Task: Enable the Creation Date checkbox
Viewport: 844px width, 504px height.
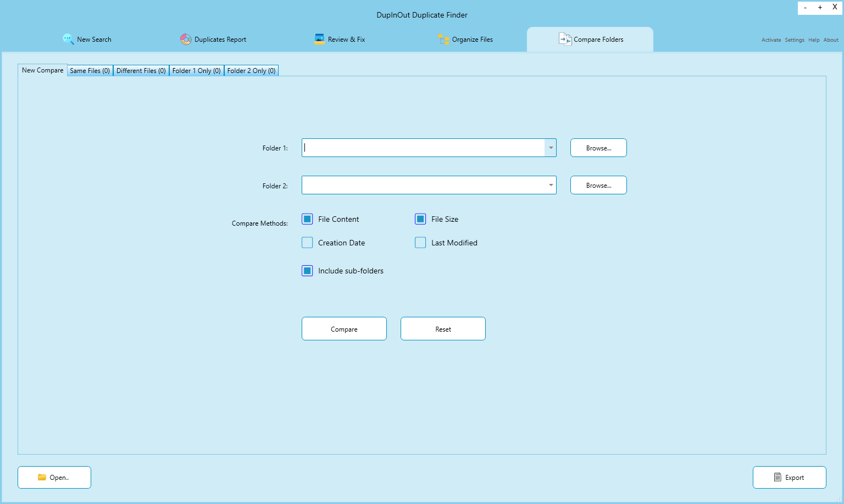Action: pyautogui.click(x=307, y=242)
